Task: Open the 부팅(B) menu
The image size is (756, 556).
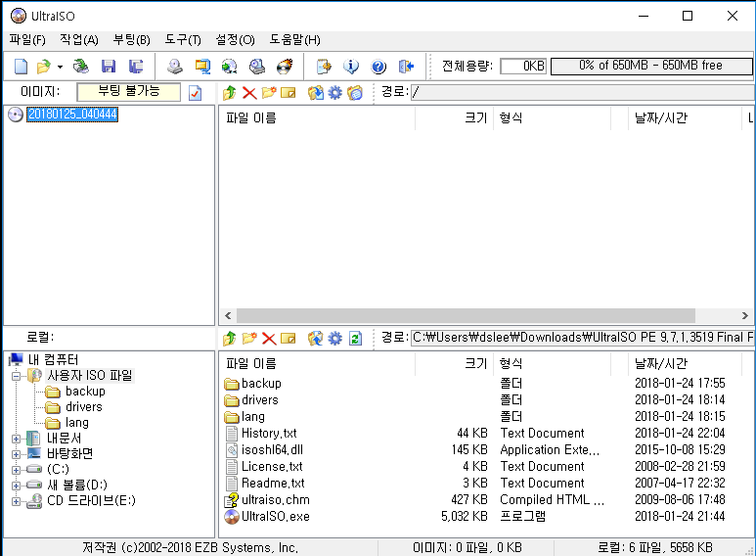Action: click(132, 39)
